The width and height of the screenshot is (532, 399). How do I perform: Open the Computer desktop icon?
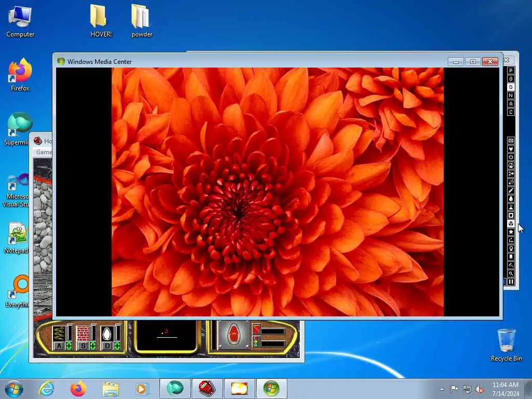click(20, 22)
